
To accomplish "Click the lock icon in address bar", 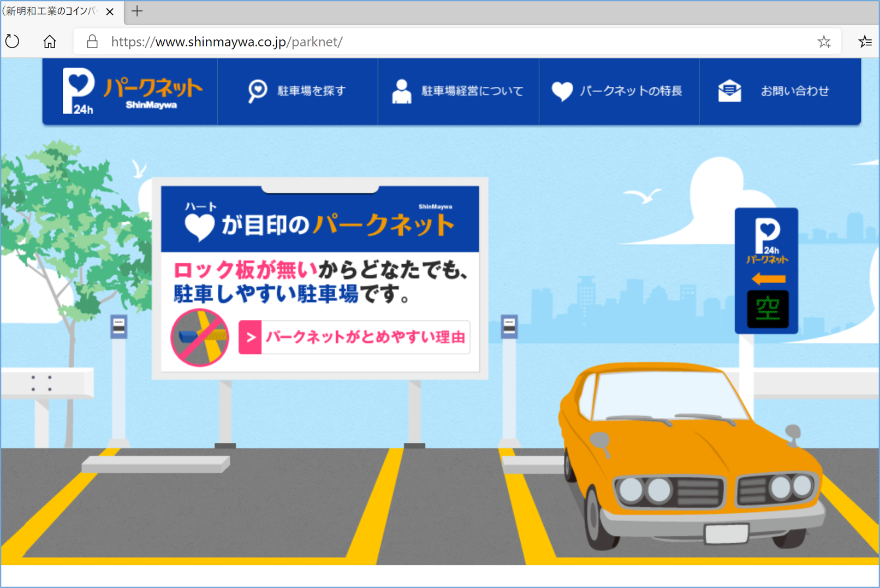I will click(x=92, y=41).
